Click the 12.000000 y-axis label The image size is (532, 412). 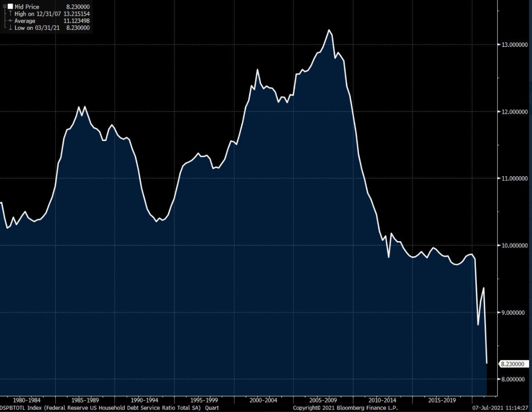tap(515, 112)
